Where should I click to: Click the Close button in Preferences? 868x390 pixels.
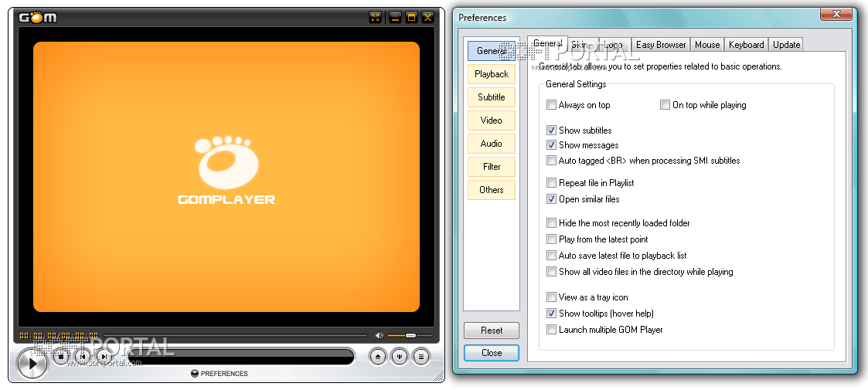tap(492, 353)
